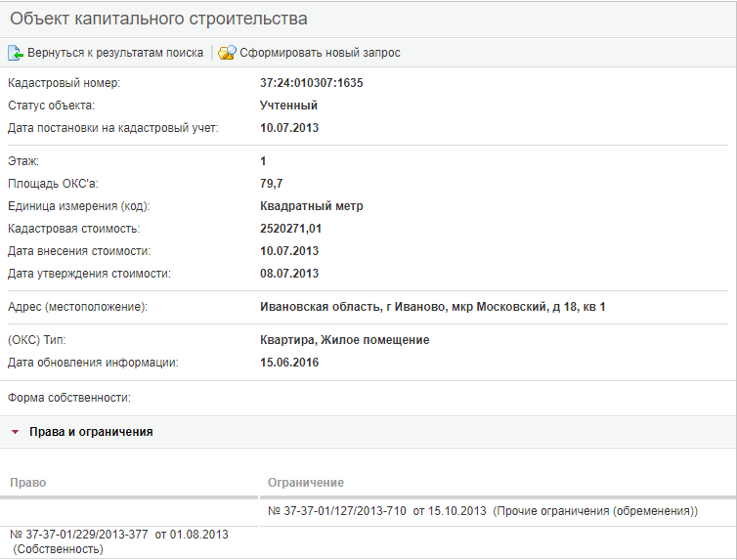Viewport: 737px width, 560px height.
Task: Click the 'Сформировать новый запрос' link
Action: coord(320,53)
